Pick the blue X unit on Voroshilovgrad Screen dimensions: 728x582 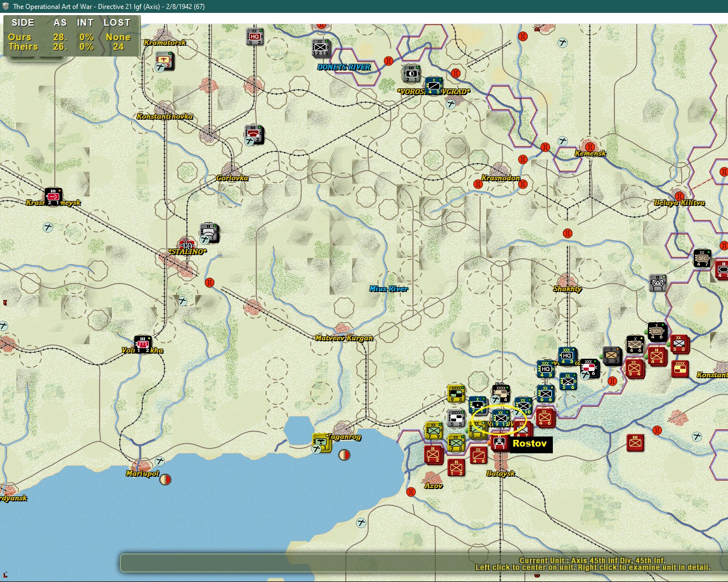[434, 86]
